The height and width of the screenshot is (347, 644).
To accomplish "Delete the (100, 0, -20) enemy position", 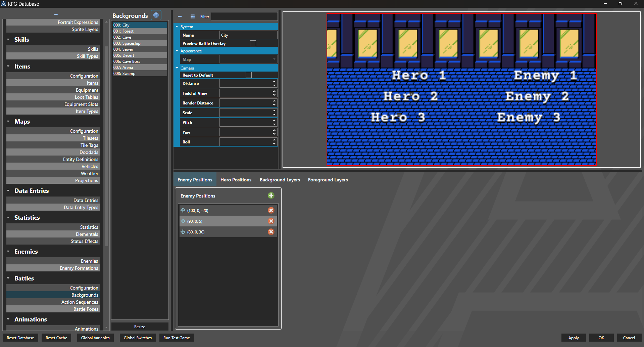I will click(x=271, y=210).
